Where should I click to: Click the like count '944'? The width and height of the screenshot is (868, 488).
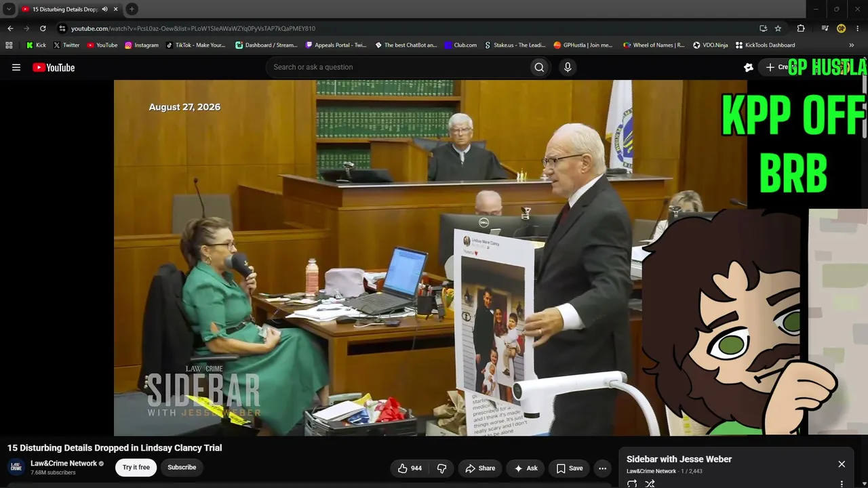click(416, 468)
